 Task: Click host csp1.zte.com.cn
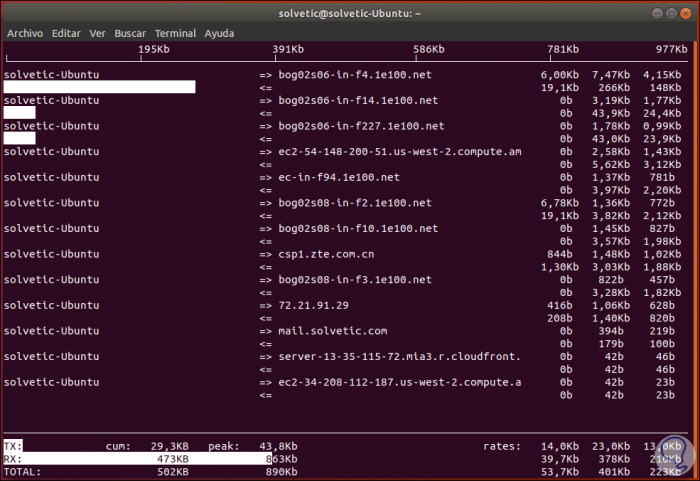coord(326,254)
